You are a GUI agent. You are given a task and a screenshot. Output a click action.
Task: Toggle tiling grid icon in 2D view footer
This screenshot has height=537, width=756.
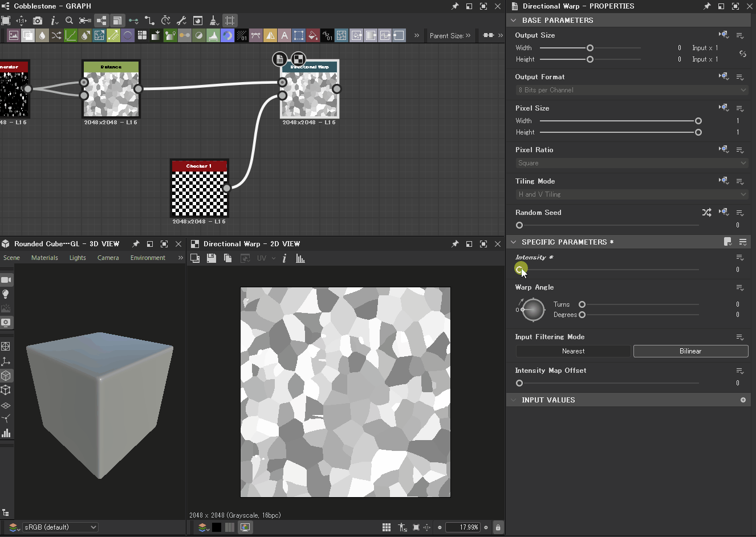pos(387,527)
